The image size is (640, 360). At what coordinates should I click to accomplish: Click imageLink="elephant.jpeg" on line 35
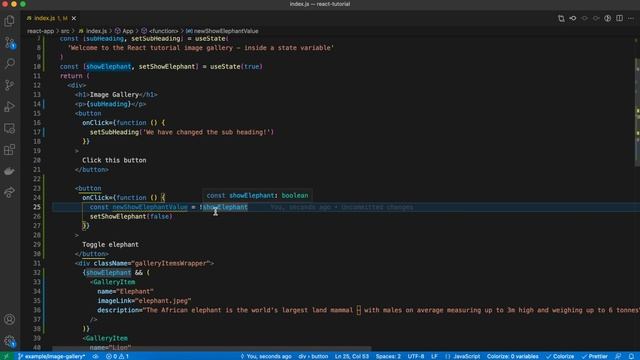[x=144, y=301]
